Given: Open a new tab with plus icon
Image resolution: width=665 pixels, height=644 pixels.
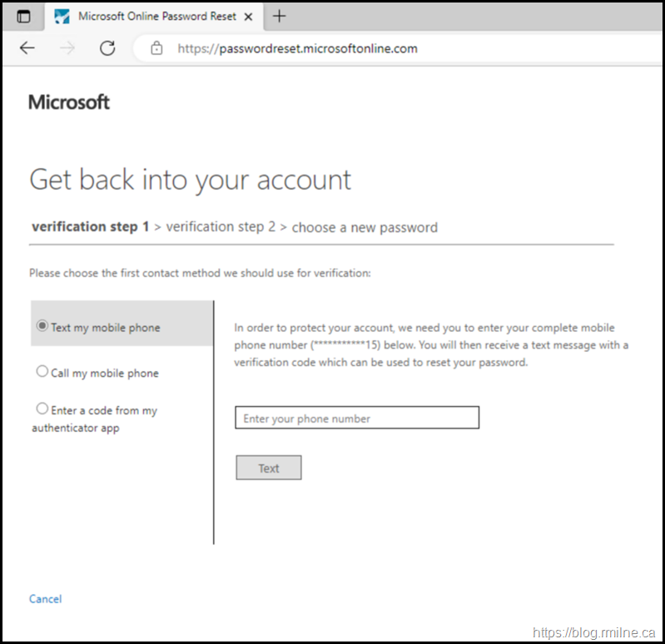Looking at the screenshot, I should coord(280,17).
